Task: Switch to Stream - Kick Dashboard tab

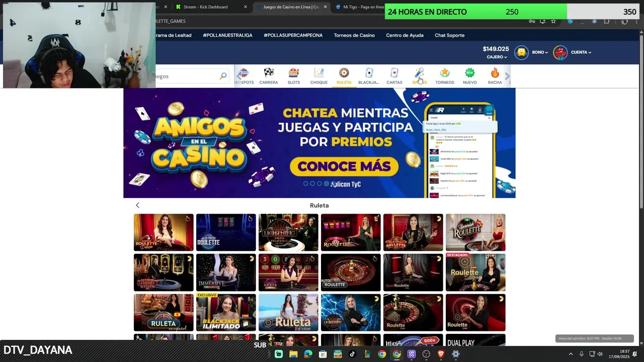Action: point(205,7)
